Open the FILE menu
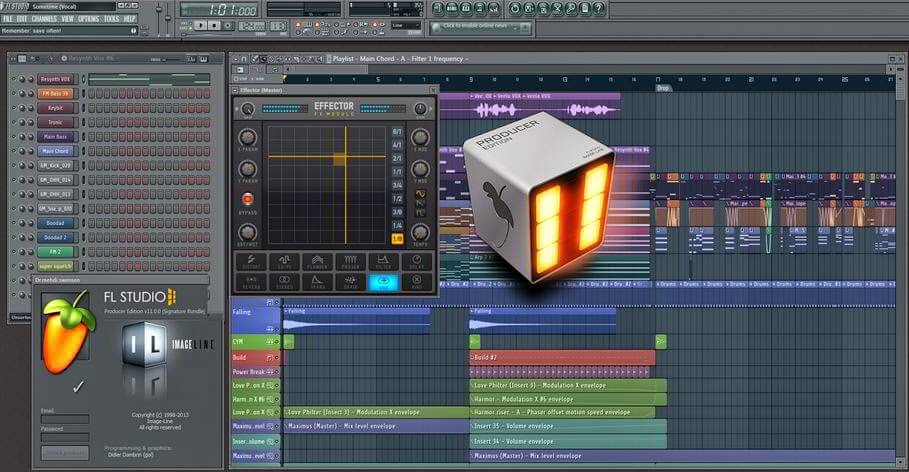The image size is (909, 472). point(7,19)
